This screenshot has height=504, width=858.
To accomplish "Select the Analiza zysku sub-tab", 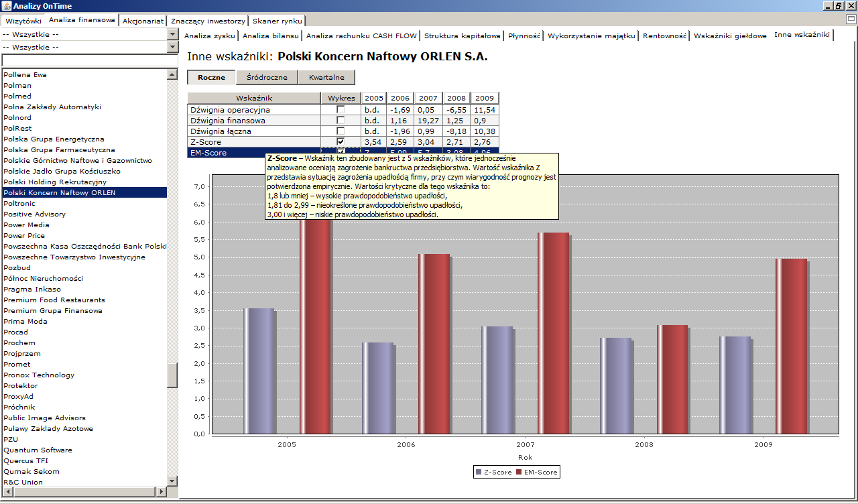I will (x=210, y=36).
